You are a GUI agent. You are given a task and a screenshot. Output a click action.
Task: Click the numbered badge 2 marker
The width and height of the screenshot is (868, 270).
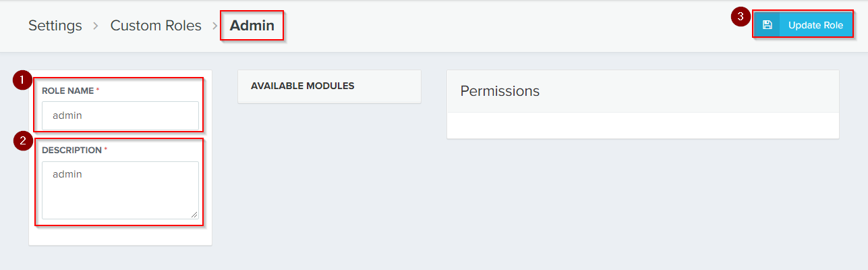coord(22,141)
